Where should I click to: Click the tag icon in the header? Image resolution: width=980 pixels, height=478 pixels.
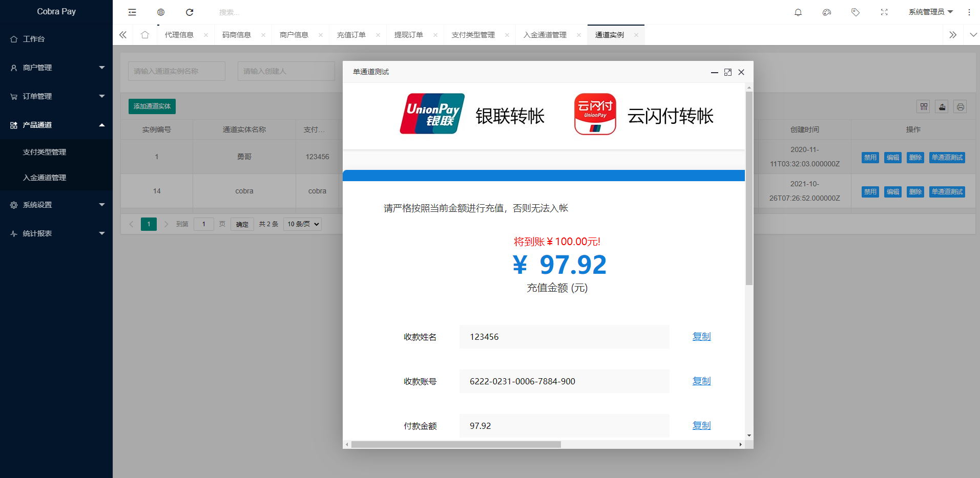click(x=855, y=12)
